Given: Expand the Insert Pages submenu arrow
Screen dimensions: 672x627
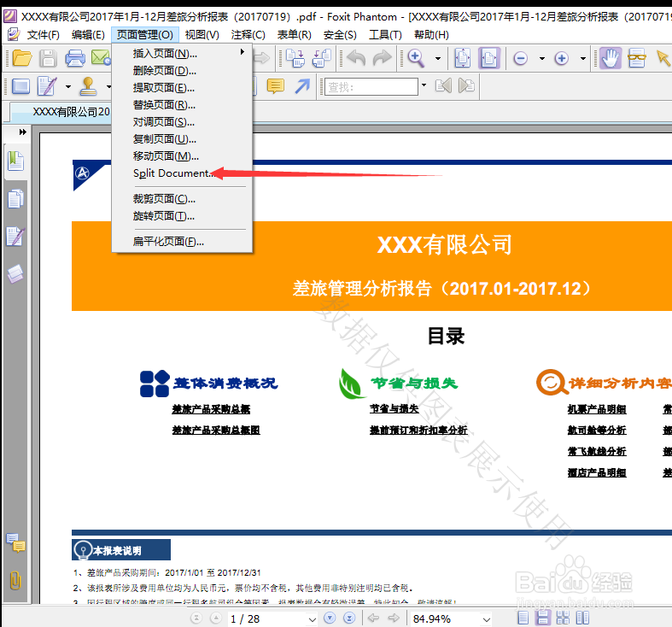Looking at the screenshot, I should (243, 52).
